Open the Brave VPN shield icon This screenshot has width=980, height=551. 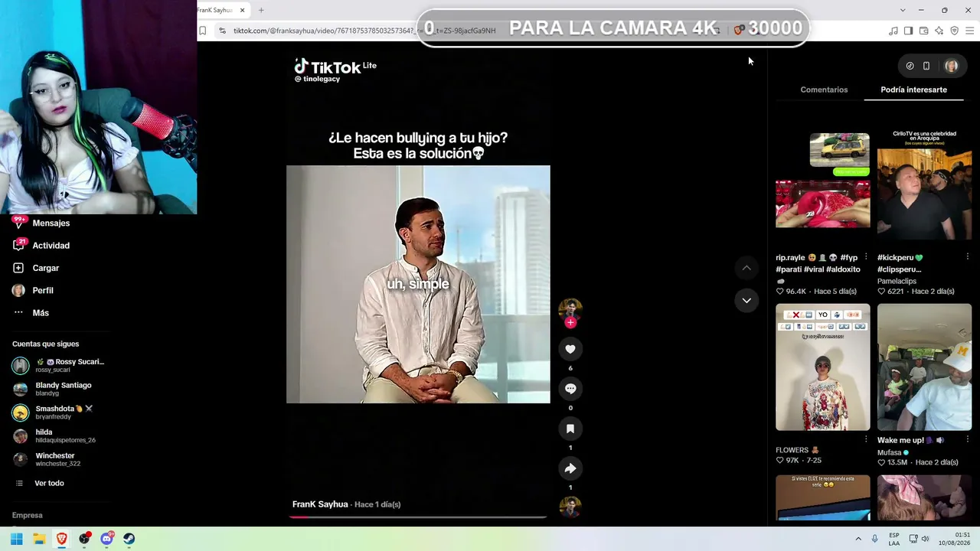click(954, 31)
